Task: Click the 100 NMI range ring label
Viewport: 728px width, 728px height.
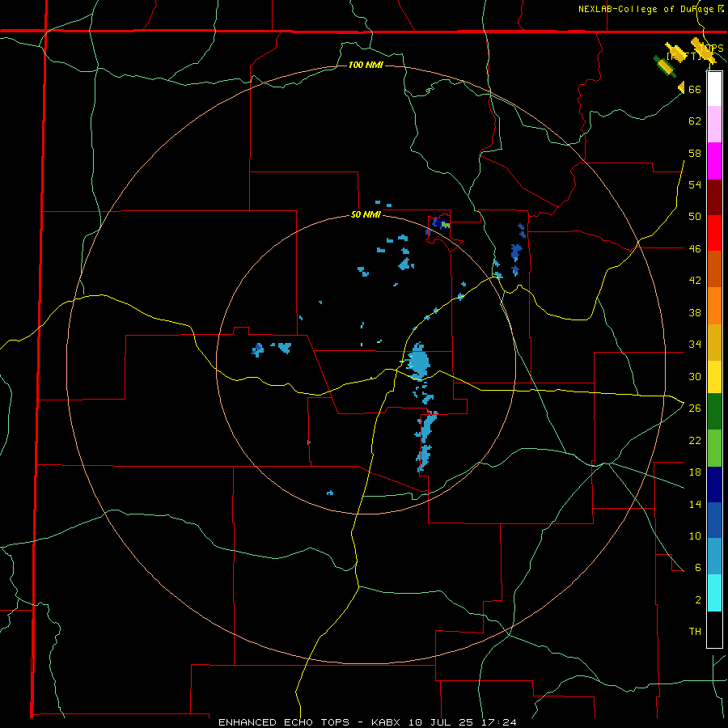Action: (366, 65)
